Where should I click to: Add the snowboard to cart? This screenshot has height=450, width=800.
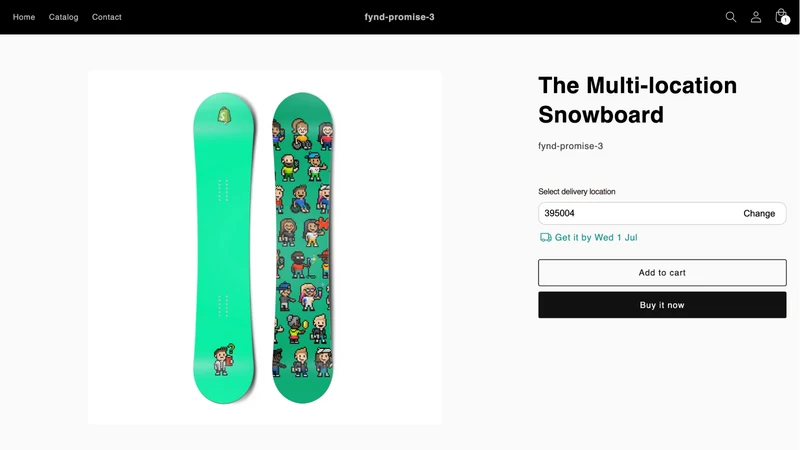click(662, 272)
